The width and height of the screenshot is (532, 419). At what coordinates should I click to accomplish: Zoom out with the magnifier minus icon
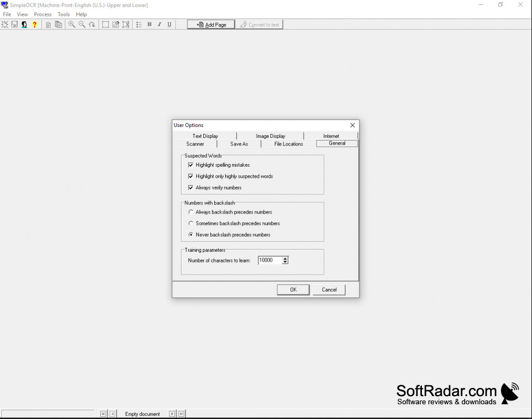click(x=82, y=25)
